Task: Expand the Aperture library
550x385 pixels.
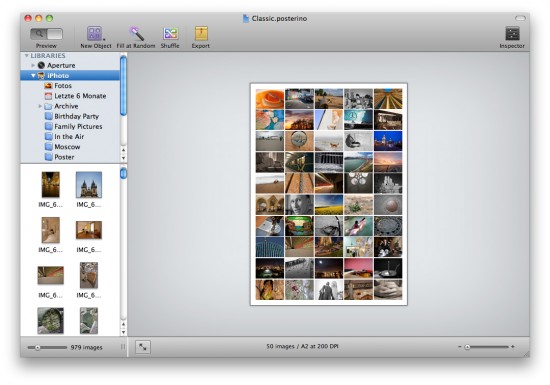Action: [33, 66]
